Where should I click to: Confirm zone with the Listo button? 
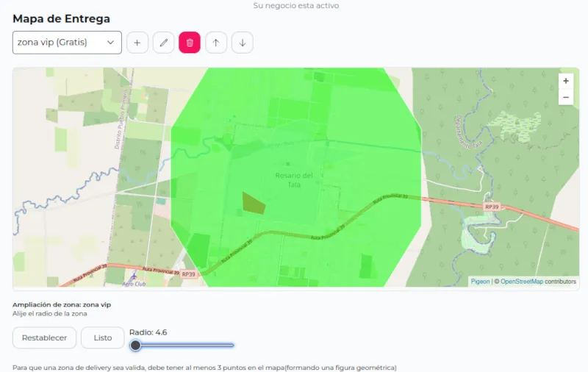103,337
